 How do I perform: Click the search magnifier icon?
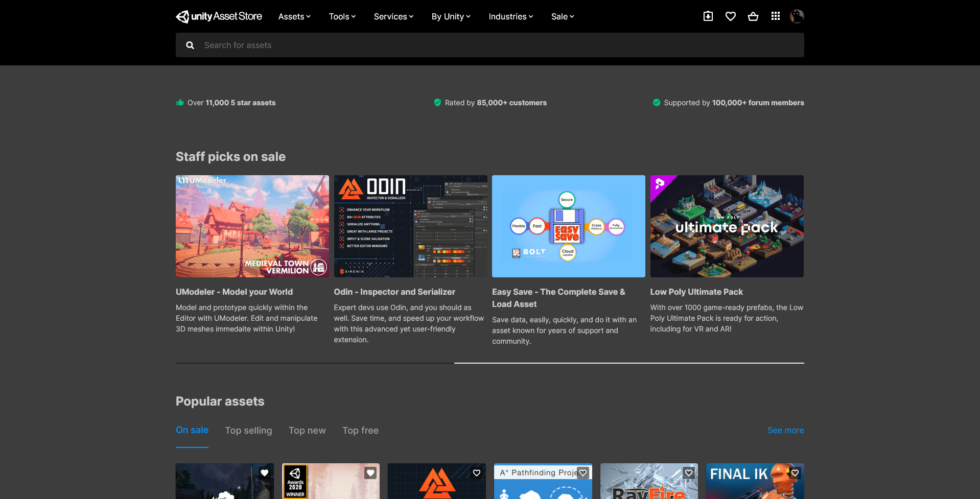190,45
